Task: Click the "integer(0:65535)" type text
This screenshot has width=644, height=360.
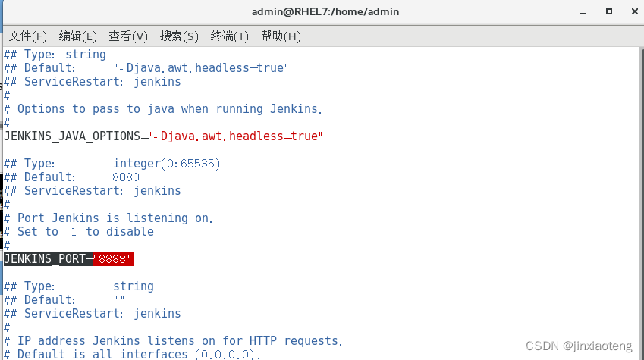Action: pos(167,164)
